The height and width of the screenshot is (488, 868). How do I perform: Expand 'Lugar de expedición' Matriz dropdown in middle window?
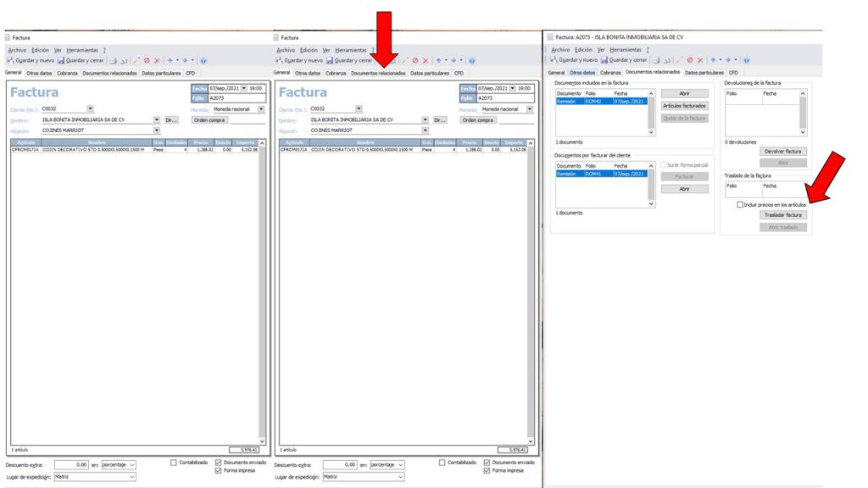coord(401,477)
